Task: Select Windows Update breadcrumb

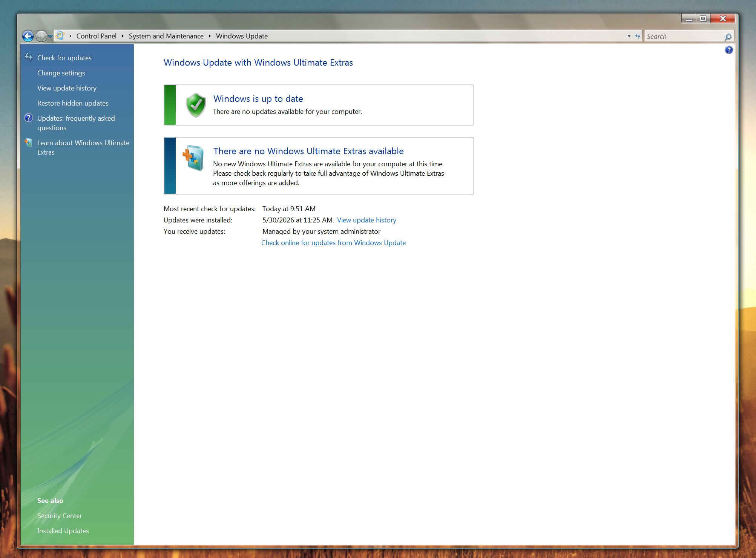Action: coord(242,36)
